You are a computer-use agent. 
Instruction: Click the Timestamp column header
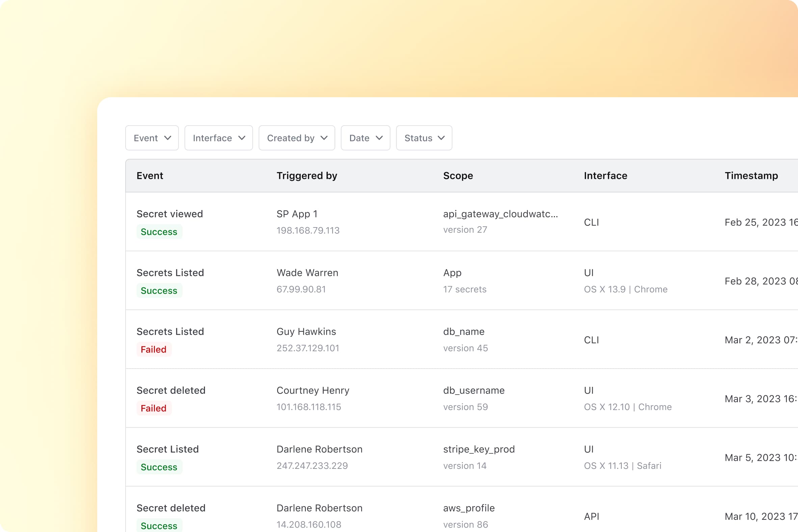click(x=751, y=176)
